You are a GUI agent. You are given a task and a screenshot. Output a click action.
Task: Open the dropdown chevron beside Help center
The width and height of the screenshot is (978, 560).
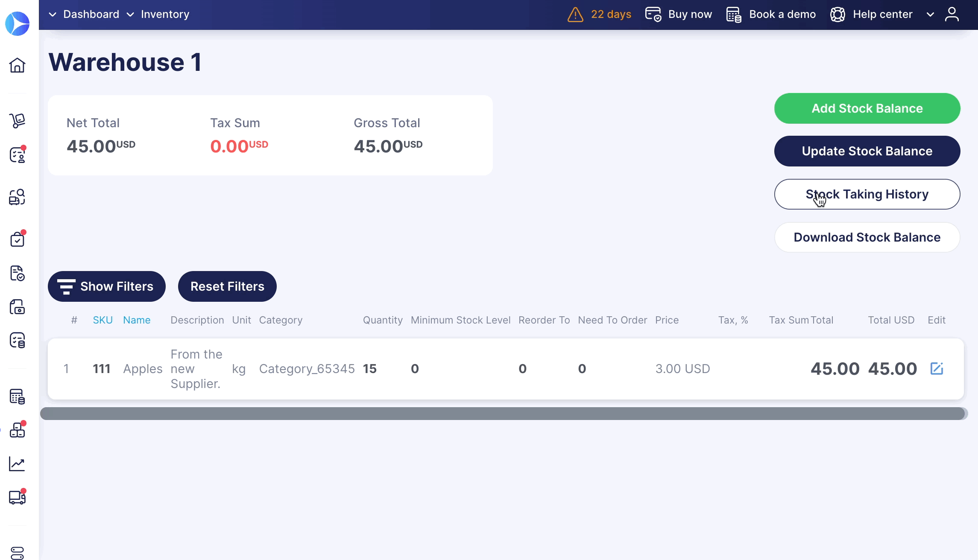click(930, 15)
